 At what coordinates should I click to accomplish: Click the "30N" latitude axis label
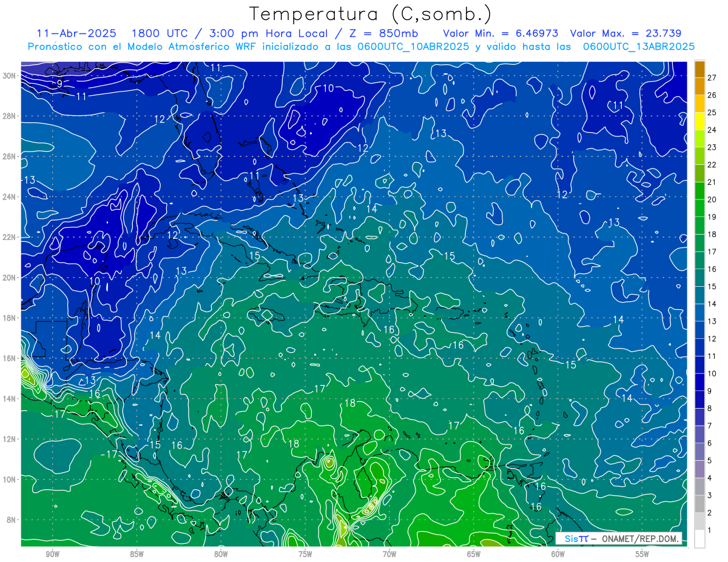[x=9, y=75]
